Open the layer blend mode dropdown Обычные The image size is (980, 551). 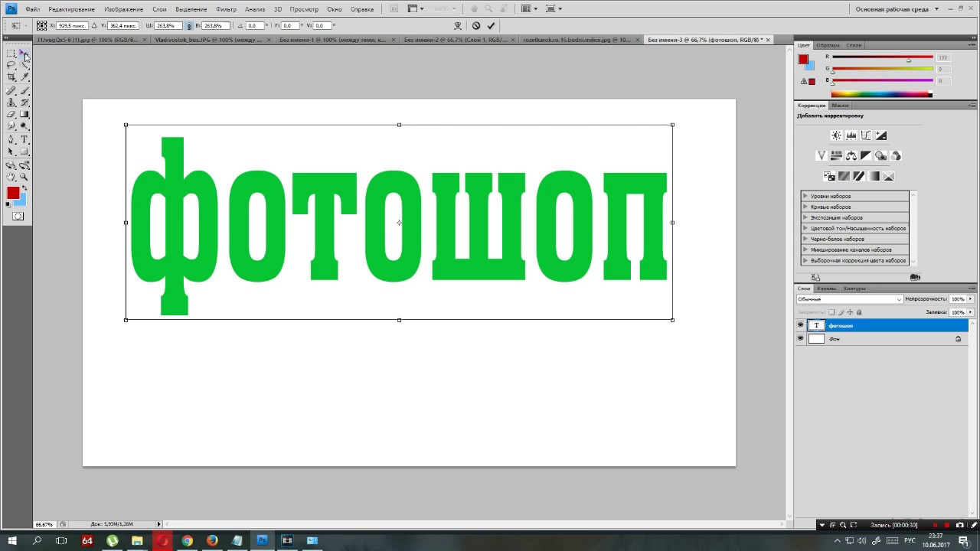(850, 299)
